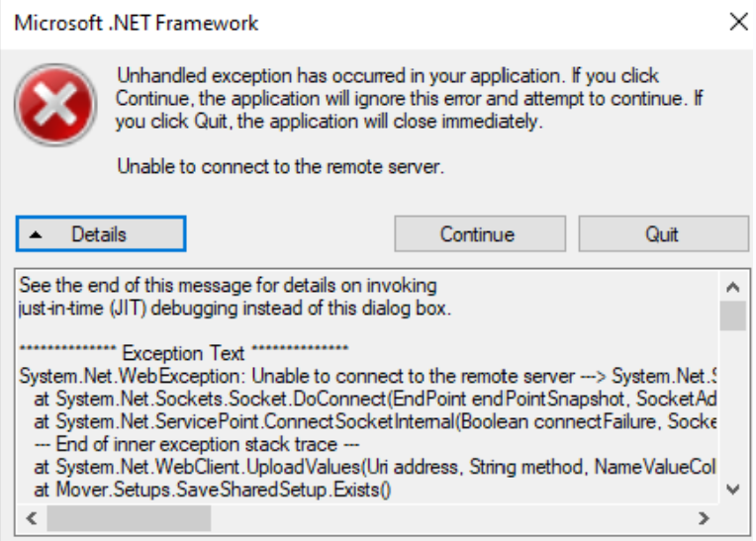Click the End of inner exception stack trace line

pos(197,444)
